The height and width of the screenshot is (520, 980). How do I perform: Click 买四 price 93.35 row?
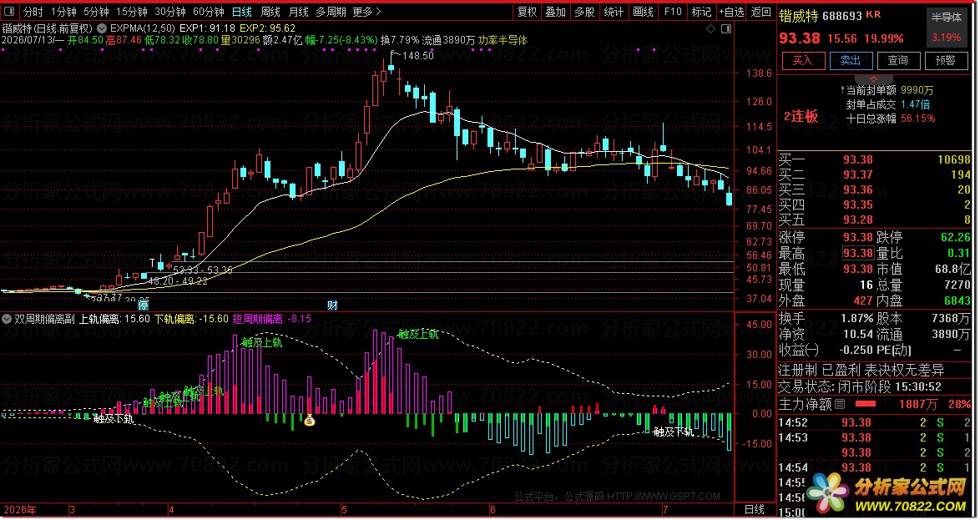(874, 204)
